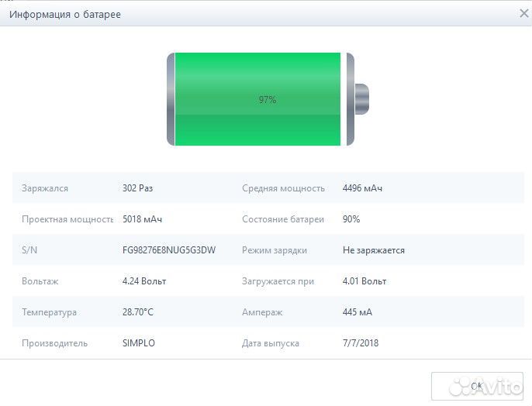
Task: Select the serial number FG98276E8NUG5G3DW
Action: pos(169,250)
